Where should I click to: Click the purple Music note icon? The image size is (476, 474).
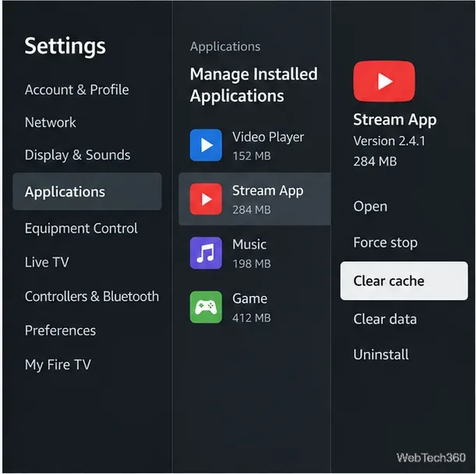point(206,253)
